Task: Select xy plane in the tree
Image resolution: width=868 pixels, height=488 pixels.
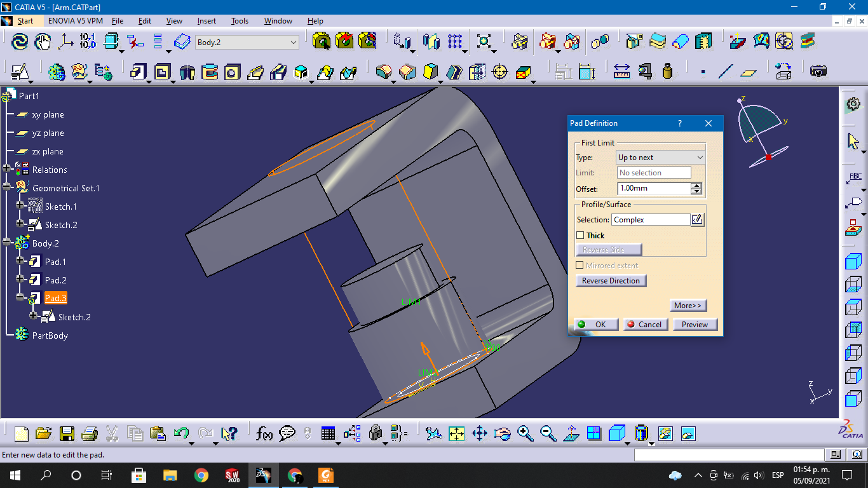Action: (x=48, y=114)
